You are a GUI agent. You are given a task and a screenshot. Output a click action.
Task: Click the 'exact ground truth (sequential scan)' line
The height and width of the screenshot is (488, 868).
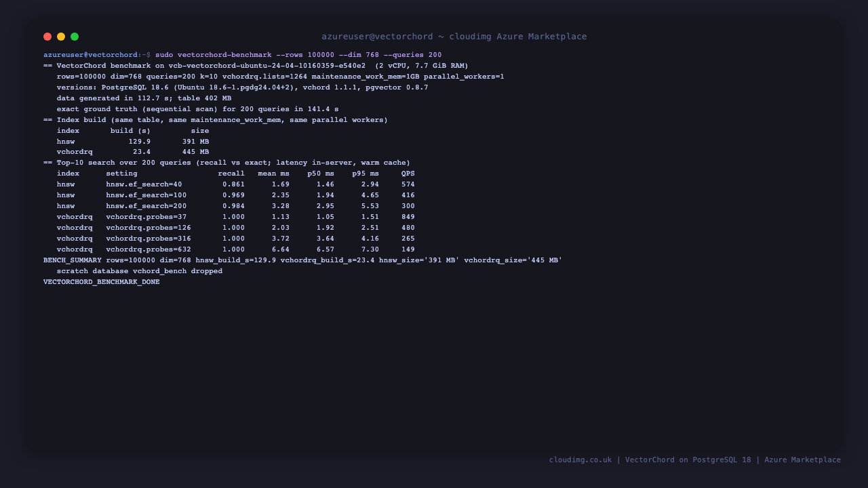tap(197, 109)
